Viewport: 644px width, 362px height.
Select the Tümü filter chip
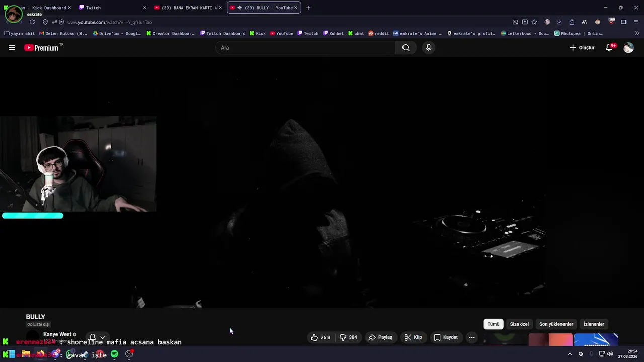click(x=493, y=324)
